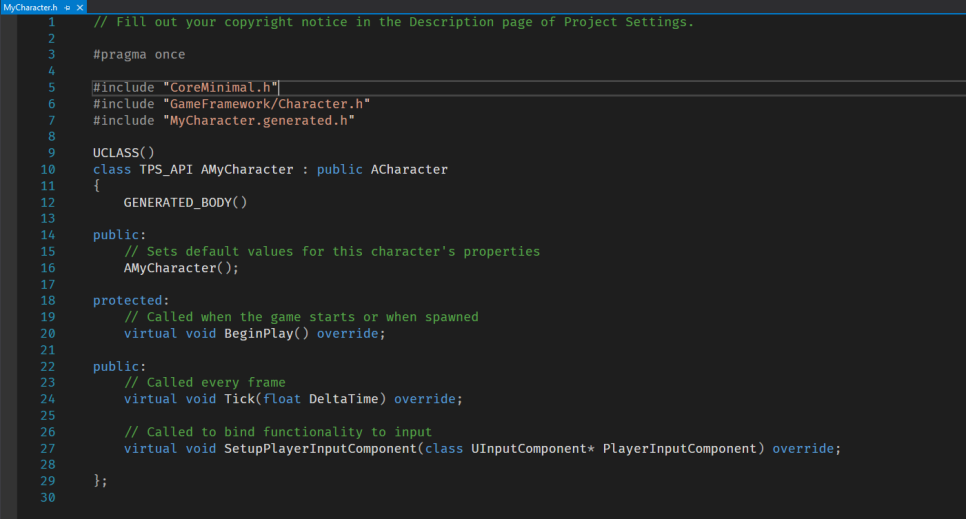
Task: Pin the MyCharacter.h tab
Action: 68,8
